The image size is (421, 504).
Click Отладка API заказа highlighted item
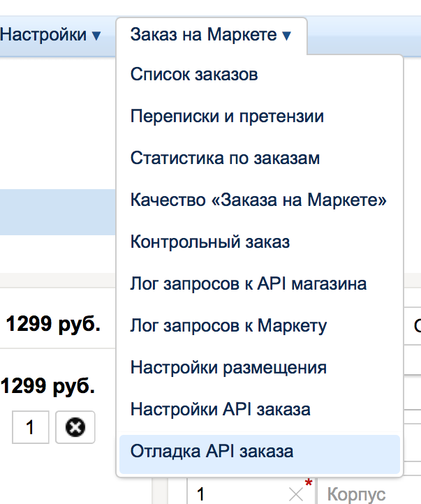coord(212,452)
